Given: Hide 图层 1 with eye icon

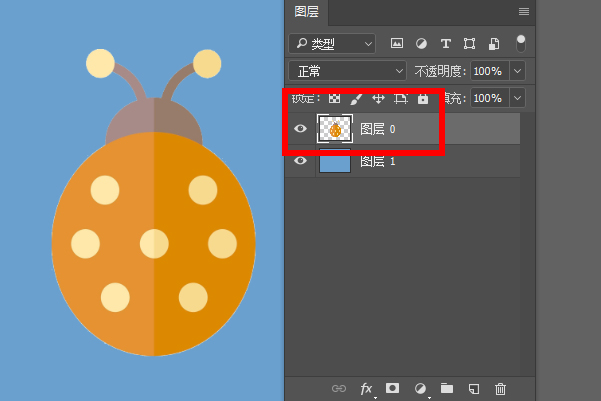Looking at the screenshot, I should [300, 161].
